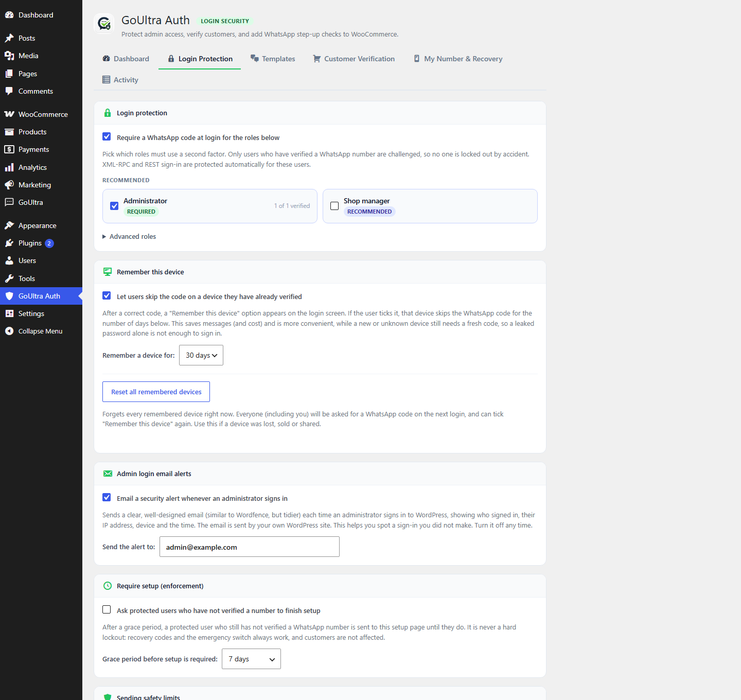Click the Dashboard gauge icon in the sidebar
This screenshot has height=700, width=741.
click(9, 15)
